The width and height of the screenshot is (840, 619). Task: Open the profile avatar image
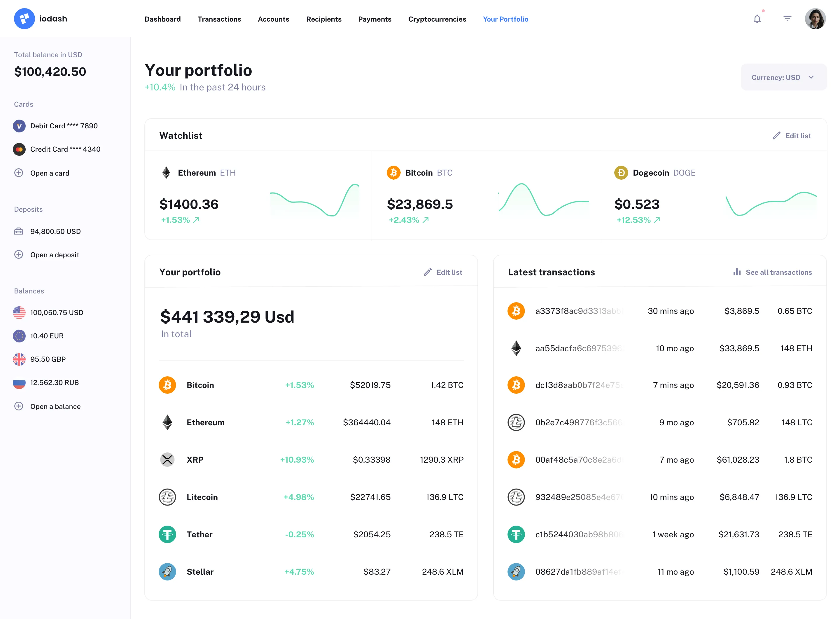point(815,18)
